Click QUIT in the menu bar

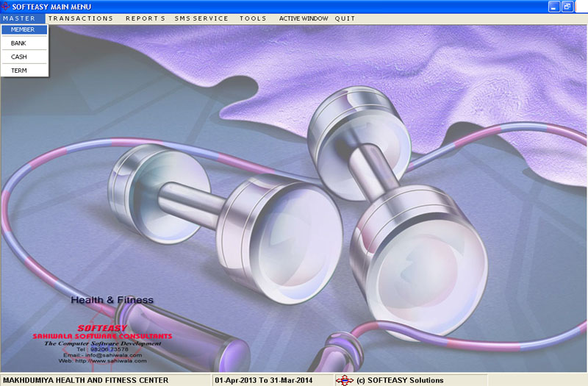tap(345, 18)
